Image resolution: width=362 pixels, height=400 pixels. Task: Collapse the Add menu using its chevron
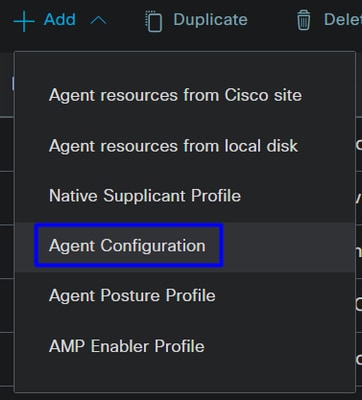click(98, 21)
